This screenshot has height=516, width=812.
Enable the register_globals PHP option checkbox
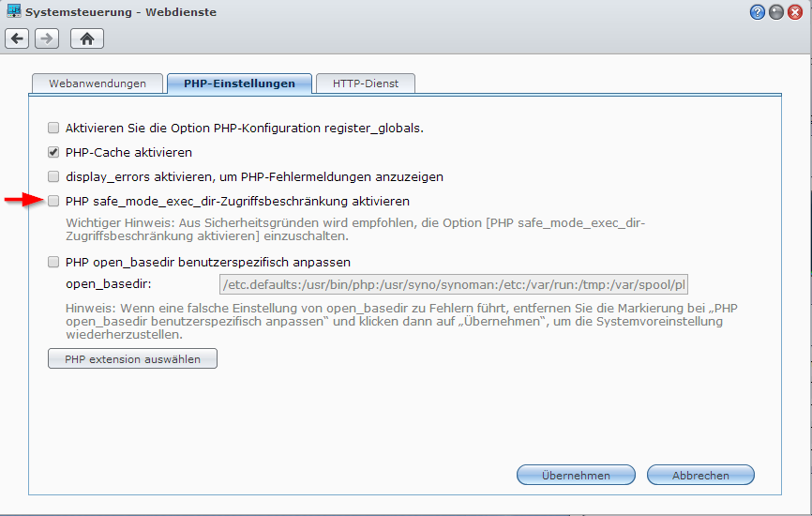(53, 128)
